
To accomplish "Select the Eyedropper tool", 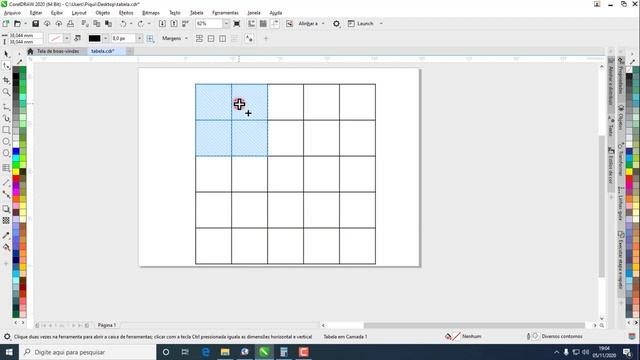I will coord(6,236).
